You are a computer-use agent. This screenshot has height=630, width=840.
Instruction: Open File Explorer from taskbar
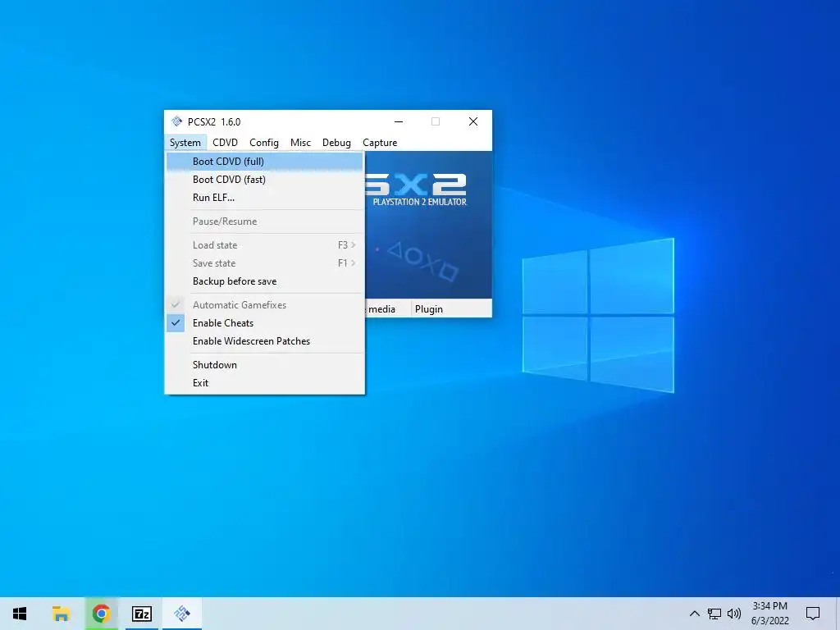tap(61, 614)
